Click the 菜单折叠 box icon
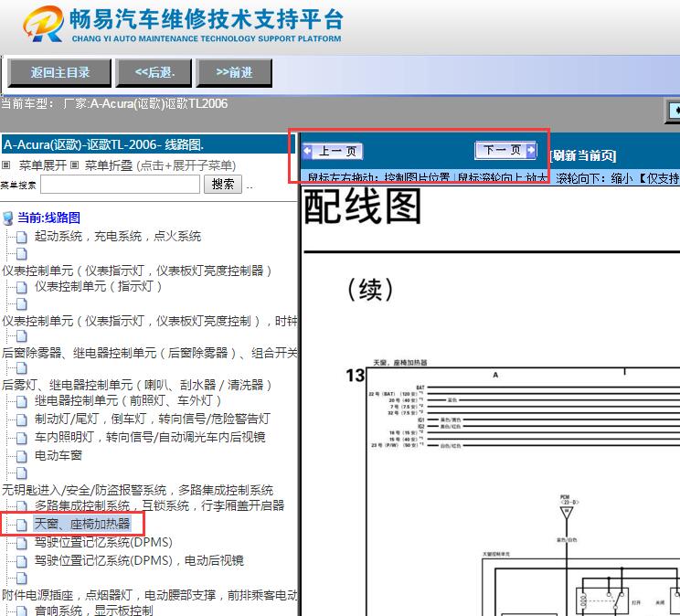Screen dimensions: 680x616 coord(75,165)
